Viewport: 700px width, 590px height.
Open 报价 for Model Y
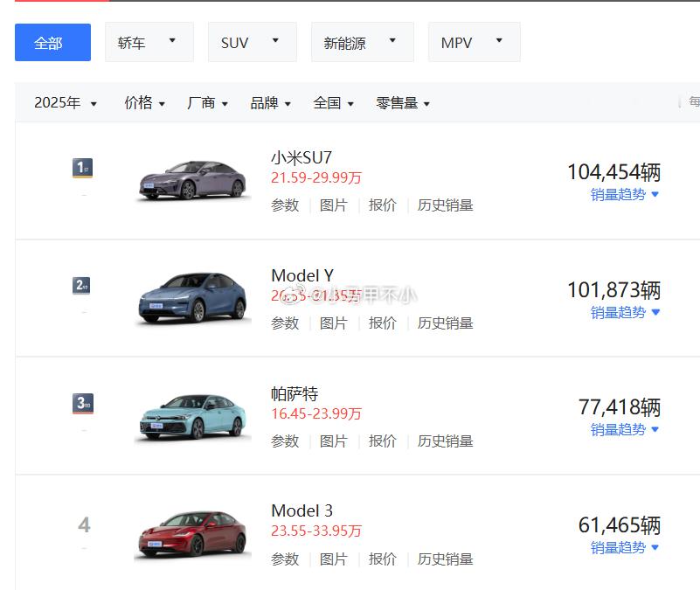pos(383,323)
